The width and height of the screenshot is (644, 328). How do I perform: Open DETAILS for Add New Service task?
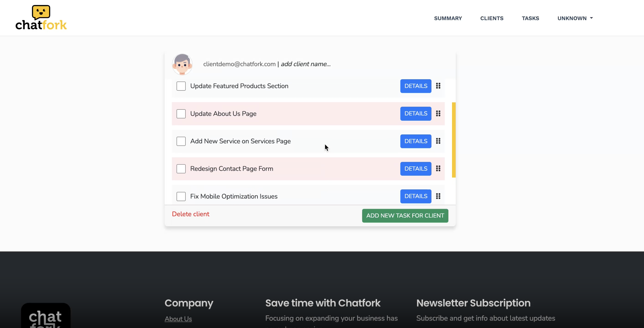415,141
